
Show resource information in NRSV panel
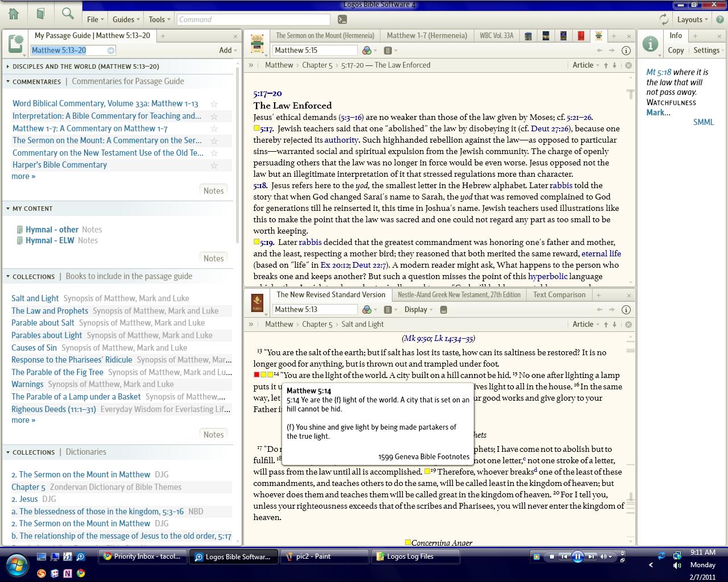coord(626,310)
